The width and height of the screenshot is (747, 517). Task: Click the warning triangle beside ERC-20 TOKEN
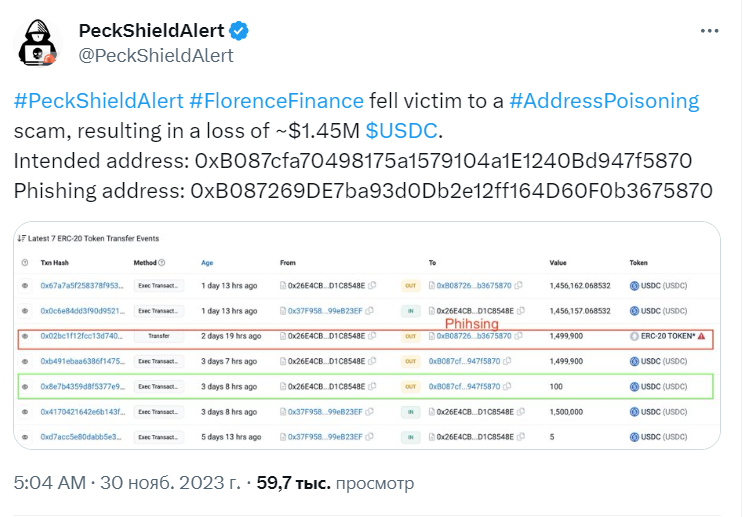tap(701, 336)
